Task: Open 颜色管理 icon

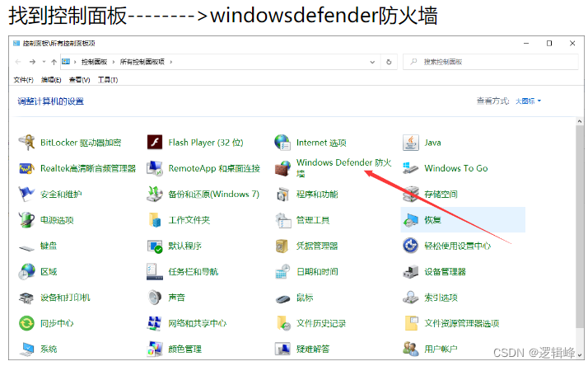Action: pos(155,350)
